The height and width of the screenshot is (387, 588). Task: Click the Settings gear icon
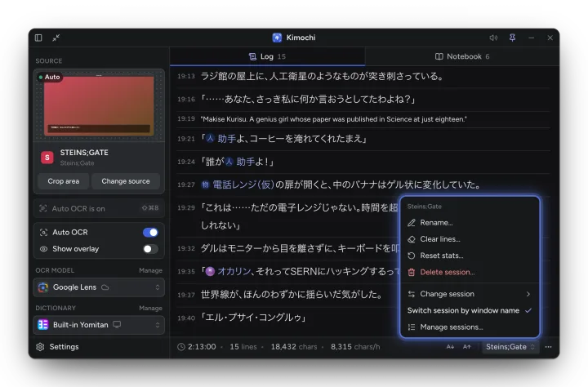click(40, 347)
